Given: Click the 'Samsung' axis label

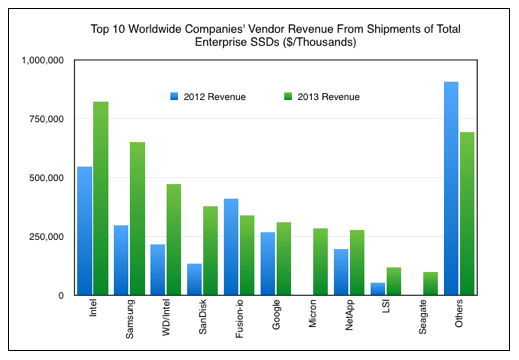Looking at the screenshot, I should coord(130,319).
